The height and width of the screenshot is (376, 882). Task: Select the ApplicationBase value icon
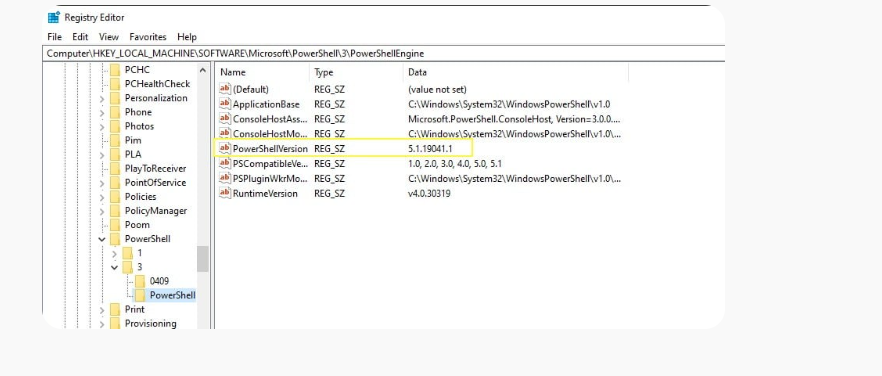225,104
